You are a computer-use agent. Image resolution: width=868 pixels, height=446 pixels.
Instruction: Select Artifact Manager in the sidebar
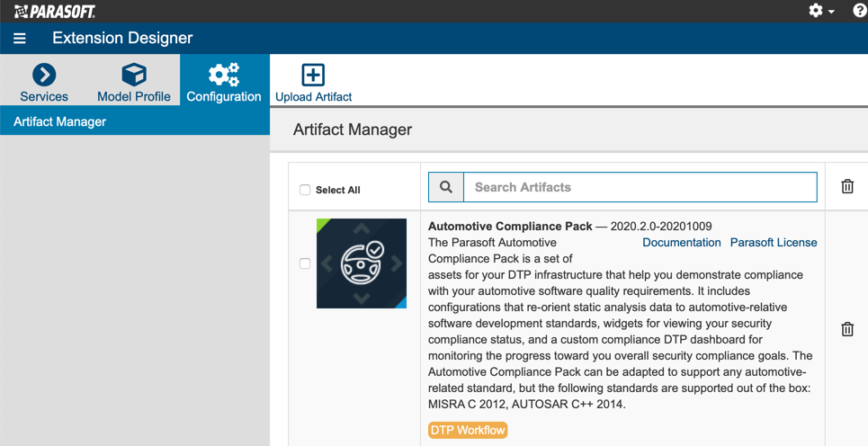[x=135, y=121]
